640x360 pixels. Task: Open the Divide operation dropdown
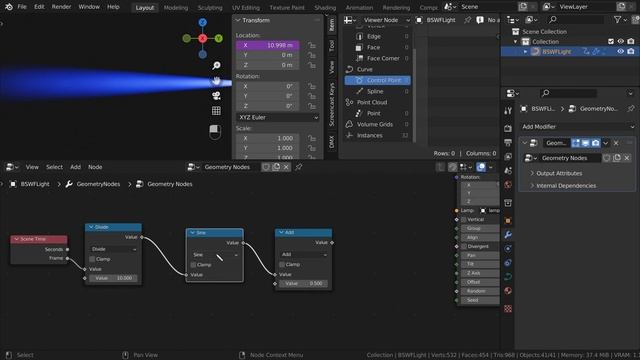click(113, 249)
